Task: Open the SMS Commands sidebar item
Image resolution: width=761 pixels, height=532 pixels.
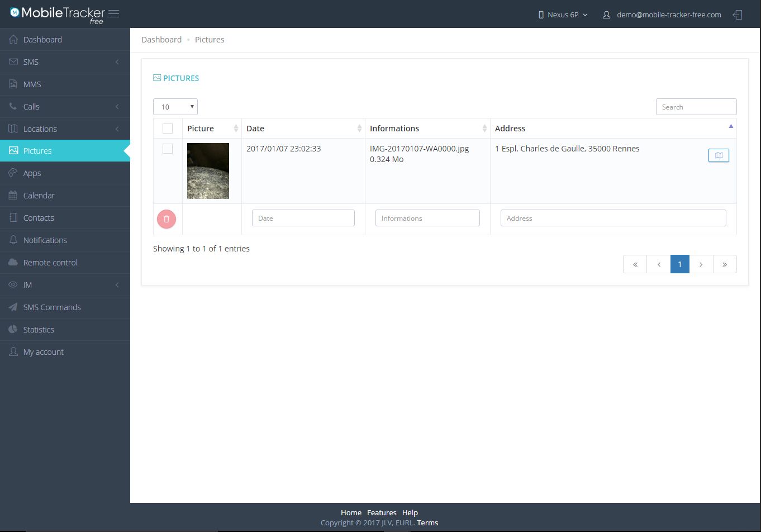Action: (x=65, y=307)
